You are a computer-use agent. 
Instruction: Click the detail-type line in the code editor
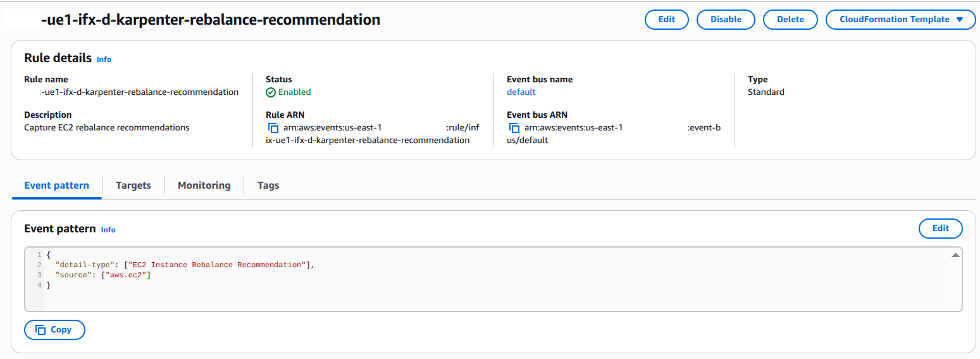tap(185, 265)
